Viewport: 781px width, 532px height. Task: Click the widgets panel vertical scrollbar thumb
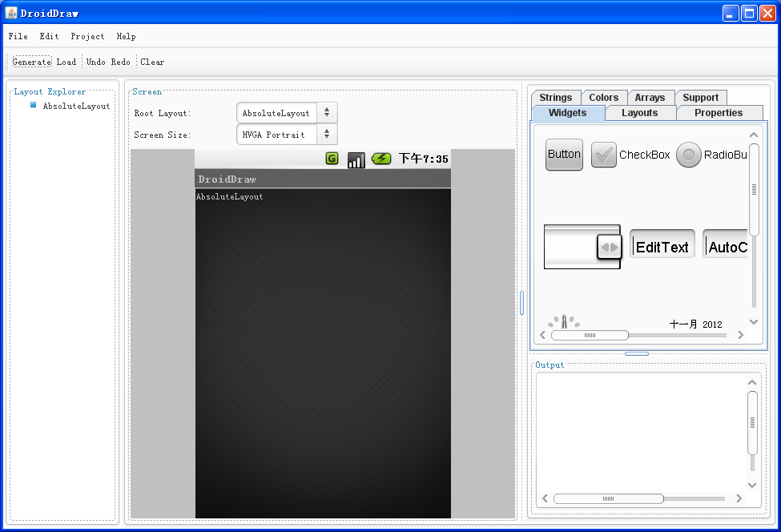754,189
